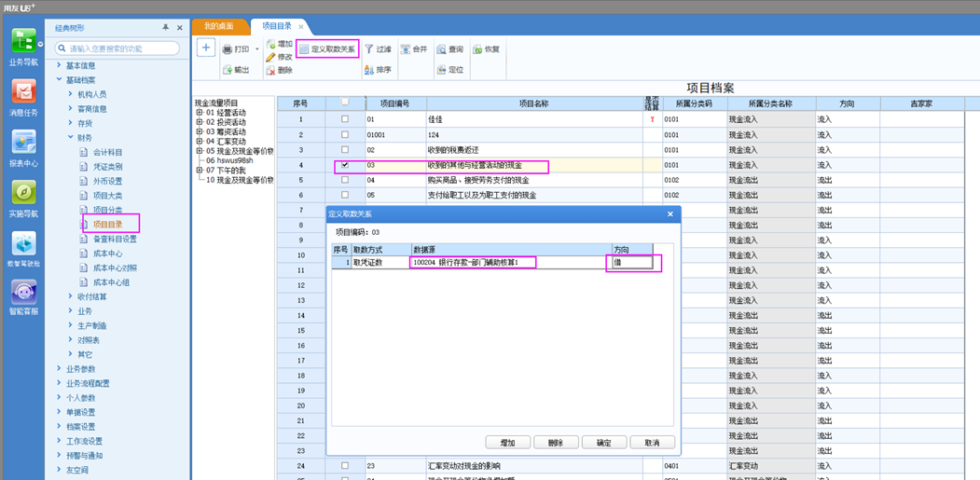Uncheck the checkbox for row 03
The image size is (980, 480).
coord(345,166)
